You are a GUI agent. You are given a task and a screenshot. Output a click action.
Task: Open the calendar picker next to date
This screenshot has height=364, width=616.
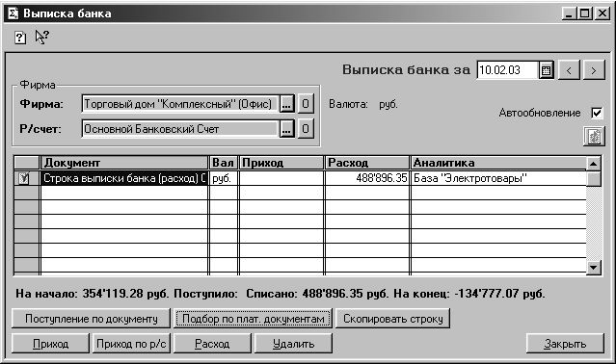click(x=546, y=70)
